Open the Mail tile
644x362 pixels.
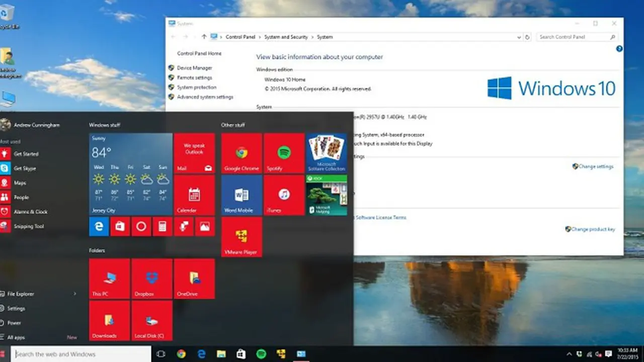pyautogui.click(x=194, y=153)
